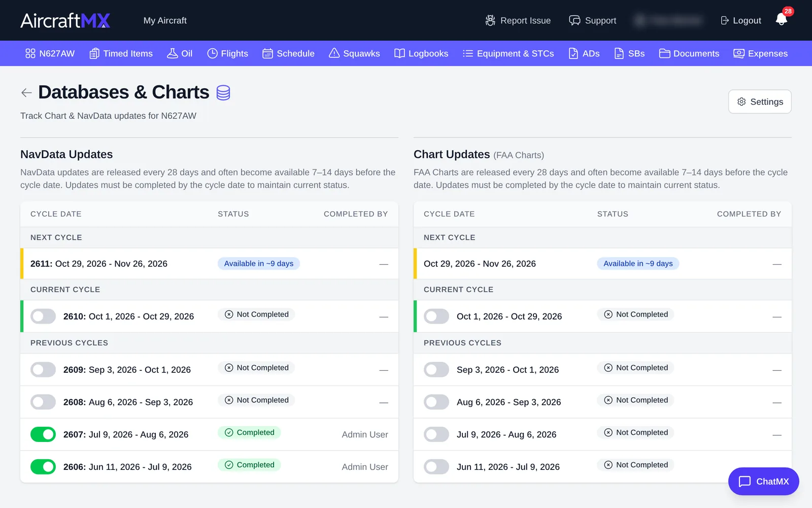Viewport: 812px width, 508px height.
Task: Toggle NavData cycle 2608 completion switch
Action: 43,402
